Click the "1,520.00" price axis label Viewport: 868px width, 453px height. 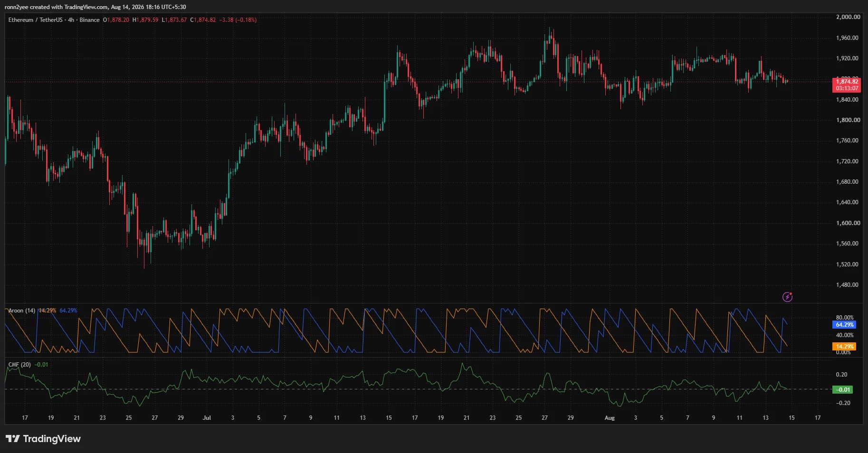point(848,264)
